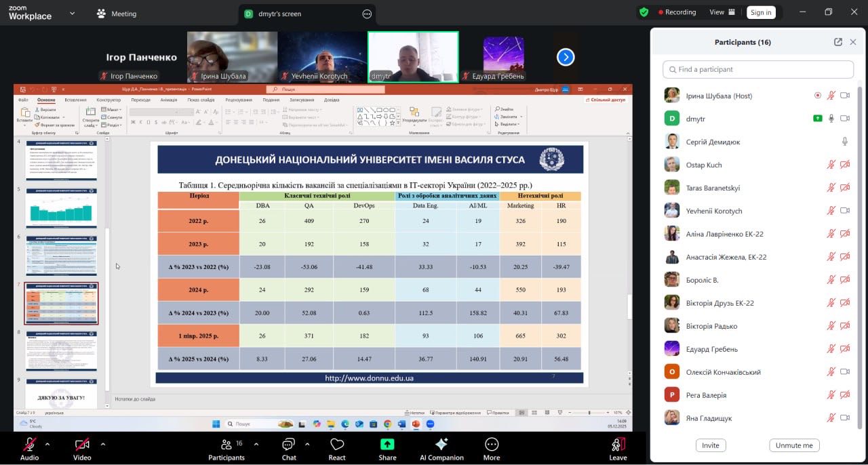Viewport: 868px width, 465px height.
Task: Click the green Share screen icon
Action: pos(387,445)
